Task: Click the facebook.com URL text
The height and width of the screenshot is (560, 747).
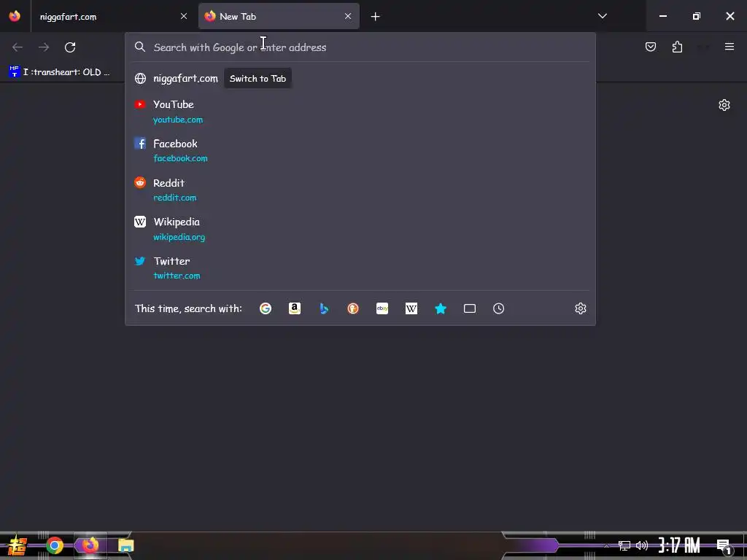Action: pyautogui.click(x=180, y=158)
